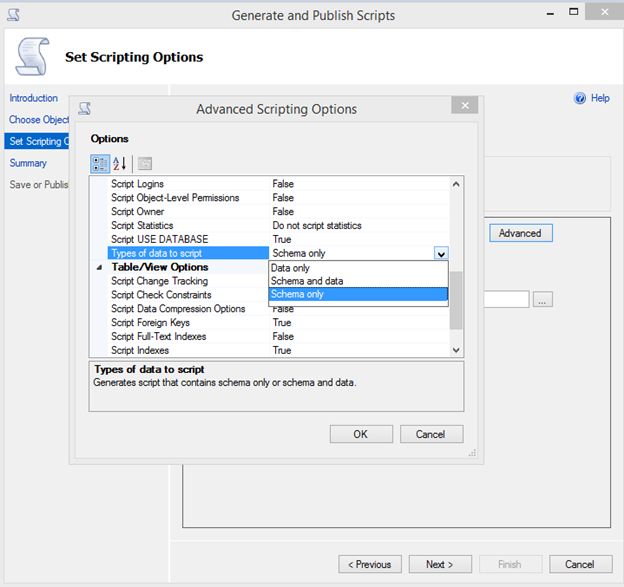Click the blue Help question mark icon
Screen dimensions: 624x587
[x=580, y=98]
